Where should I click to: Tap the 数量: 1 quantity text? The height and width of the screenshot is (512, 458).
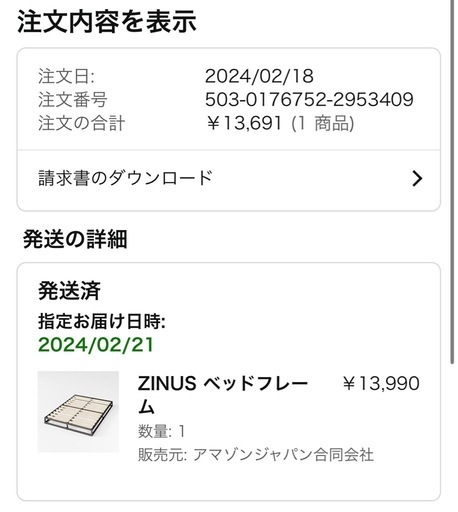[161, 431]
